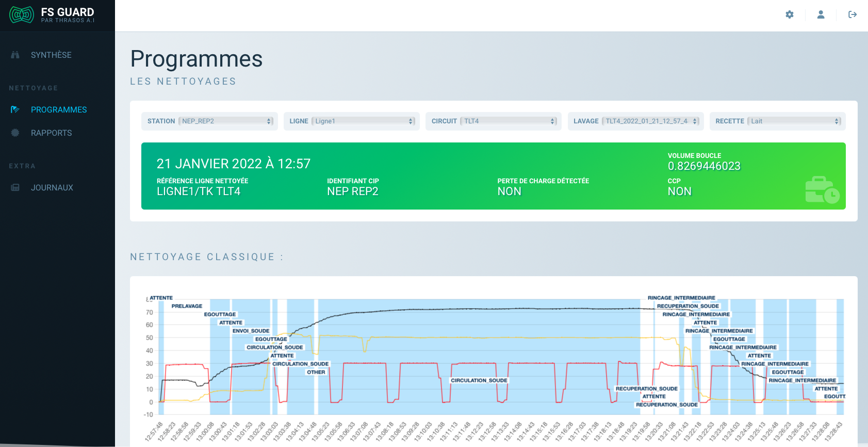Click the PRELAVAGE phase label on chart

pyautogui.click(x=187, y=306)
